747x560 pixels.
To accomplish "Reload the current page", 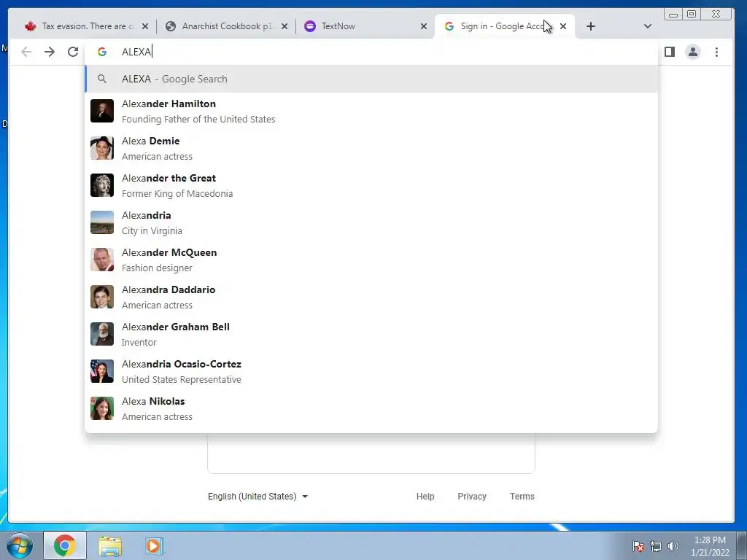I will (73, 52).
